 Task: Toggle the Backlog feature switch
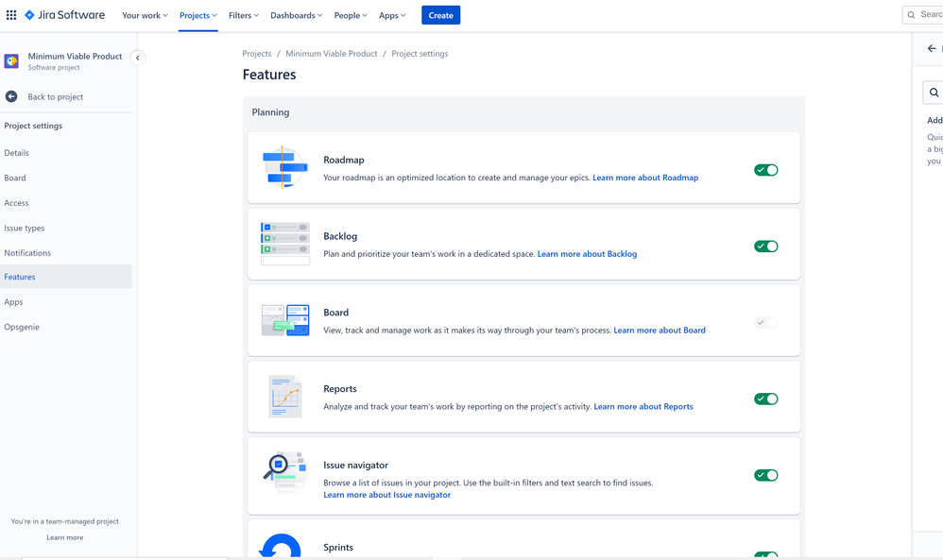[x=766, y=246]
